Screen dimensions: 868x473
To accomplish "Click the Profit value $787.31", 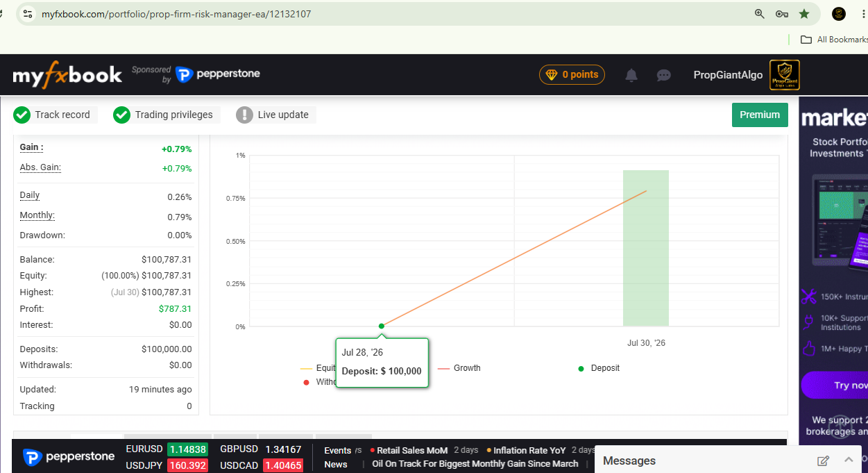I will point(176,309).
